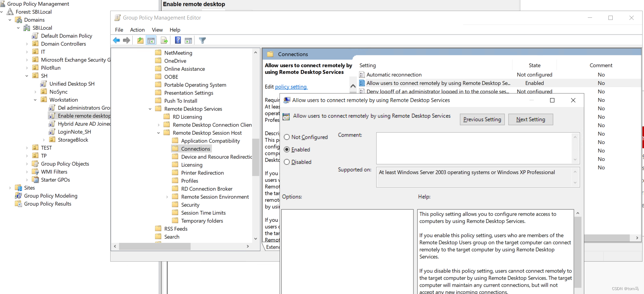Click the Forward arrow toolbar icon
Viewport: 644px width, 294px height.
point(127,41)
